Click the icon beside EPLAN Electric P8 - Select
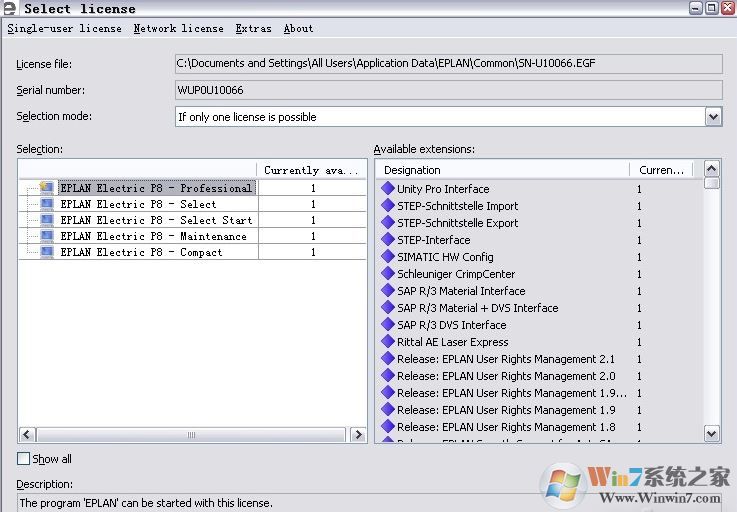This screenshot has height=512, width=737. [47, 204]
